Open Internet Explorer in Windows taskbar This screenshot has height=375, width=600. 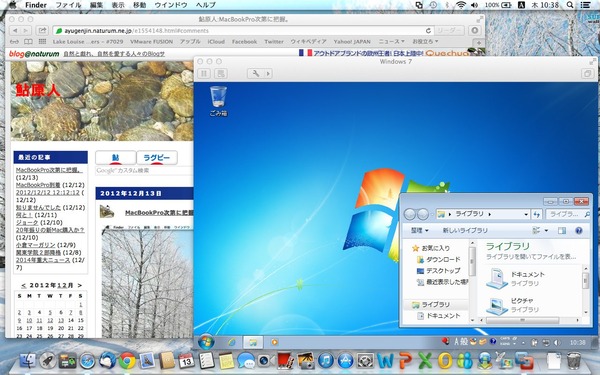(x=232, y=342)
